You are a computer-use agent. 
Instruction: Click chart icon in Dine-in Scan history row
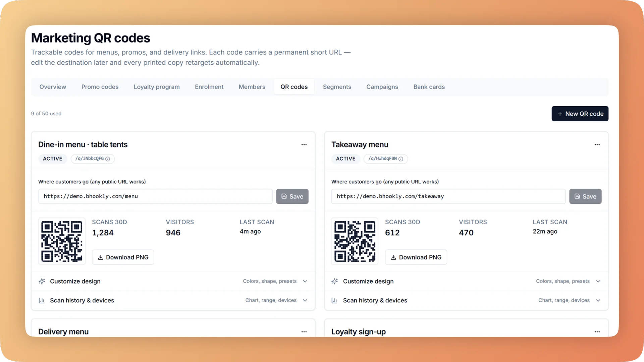[x=42, y=300]
